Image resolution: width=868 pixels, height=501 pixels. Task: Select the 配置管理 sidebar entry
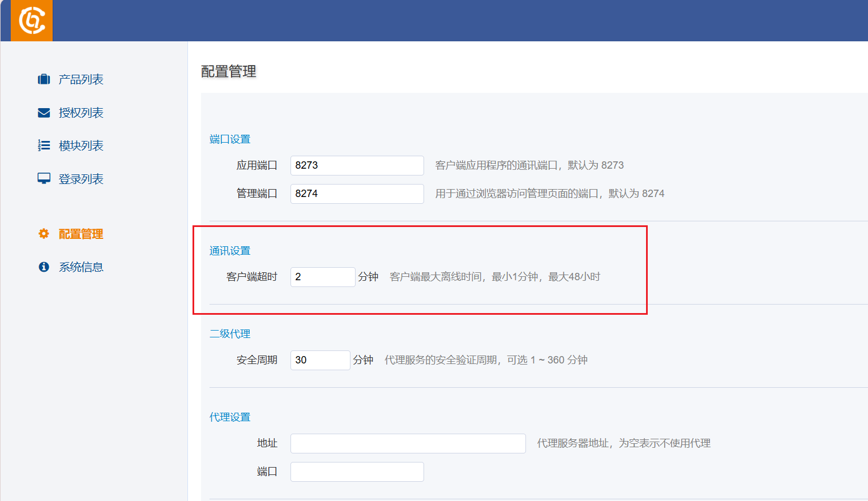pyautogui.click(x=81, y=234)
